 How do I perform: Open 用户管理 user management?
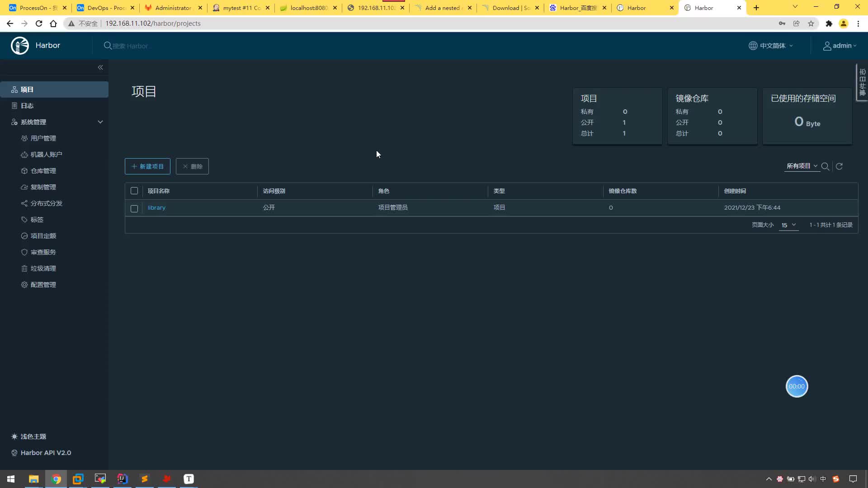pos(43,138)
